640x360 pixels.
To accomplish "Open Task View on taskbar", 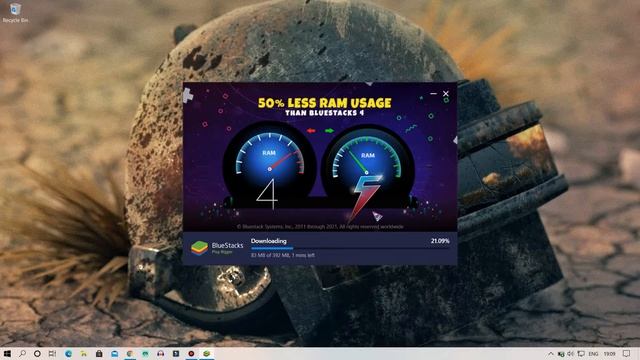I will [x=52, y=354].
